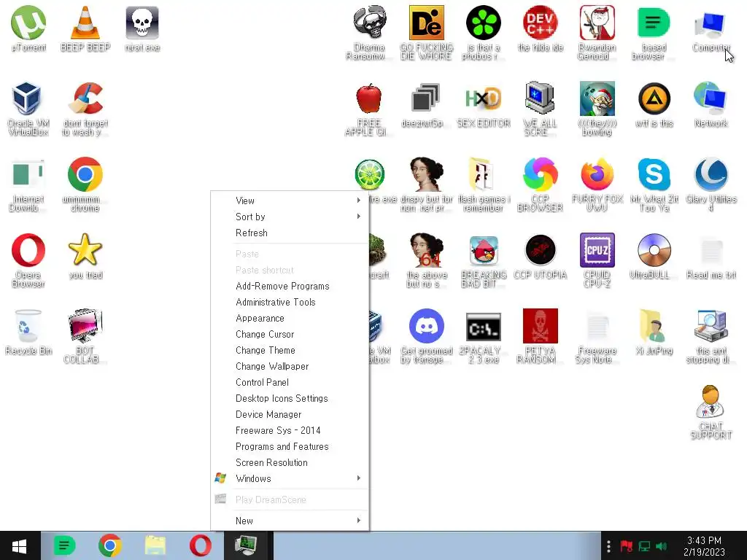Select Desktop Icons Settings entry

pos(290,398)
